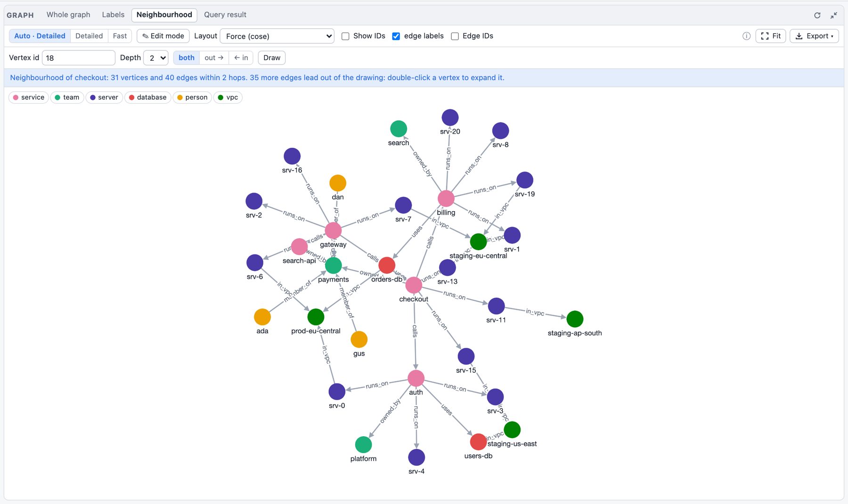Open the Whole graph tab
This screenshot has height=504, width=848.
[68, 15]
